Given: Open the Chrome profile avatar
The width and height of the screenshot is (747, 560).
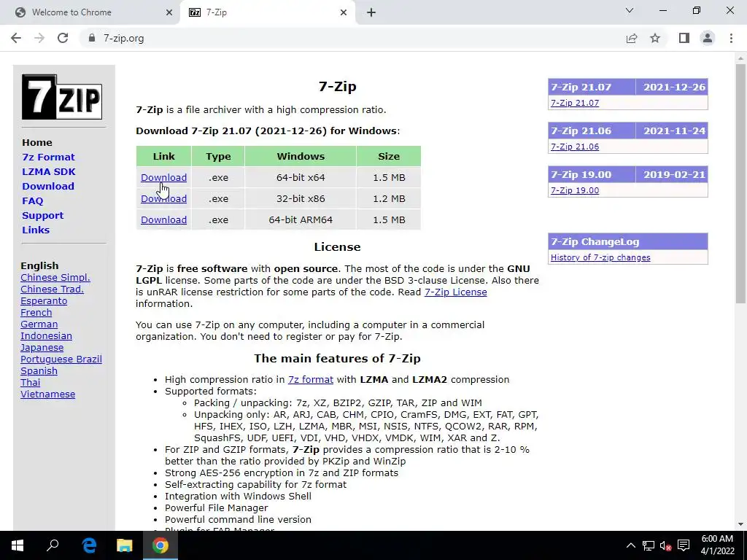Looking at the screenshot, I should (708, 38).
